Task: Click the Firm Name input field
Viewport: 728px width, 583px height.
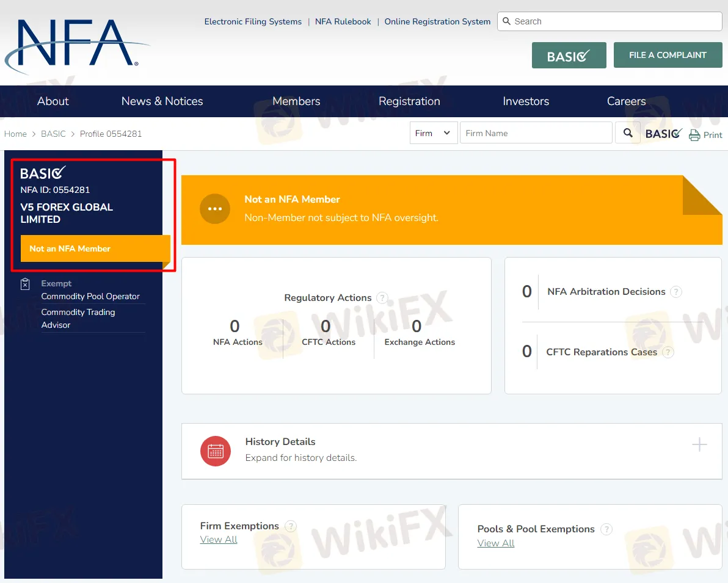Action: 536,133
